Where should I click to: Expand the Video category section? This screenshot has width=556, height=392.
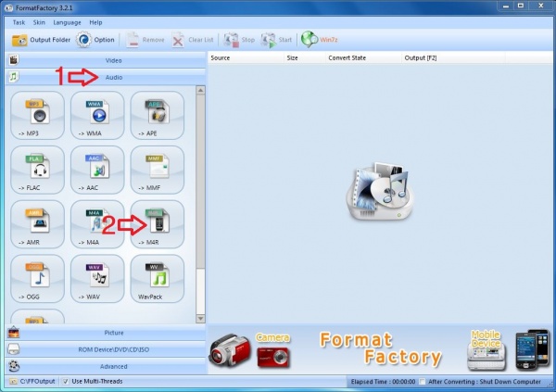point(106,60)
